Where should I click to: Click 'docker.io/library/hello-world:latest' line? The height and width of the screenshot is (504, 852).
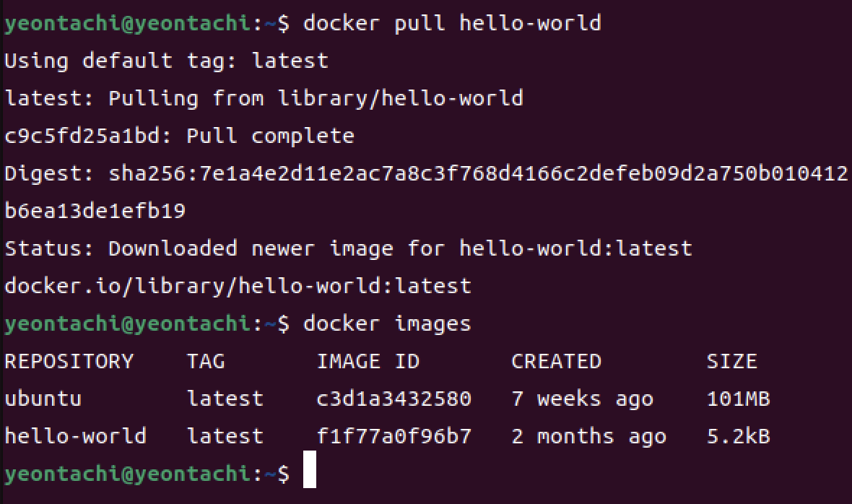[x=238, y=286]
